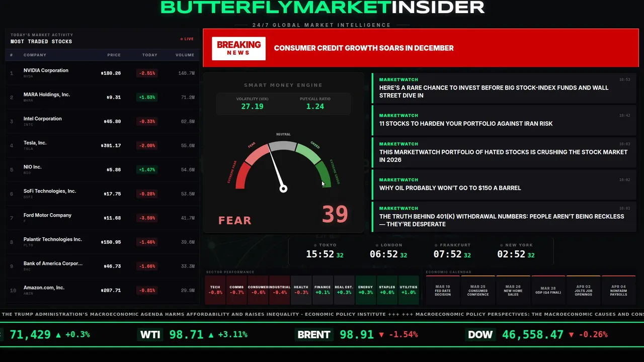The width and height of the screenshot is (644, 362).
Task: Select the ENERGY sector tile
Action: tap(365, 290)
